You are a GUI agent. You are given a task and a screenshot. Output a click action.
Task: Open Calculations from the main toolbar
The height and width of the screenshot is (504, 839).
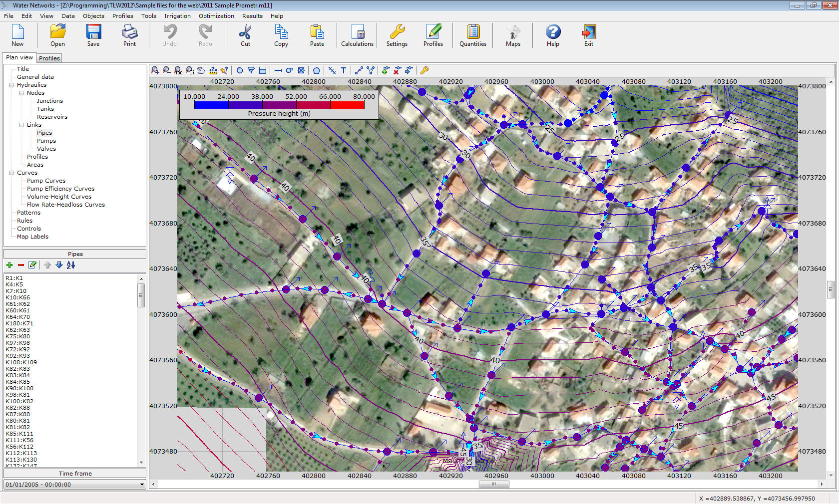357,35
